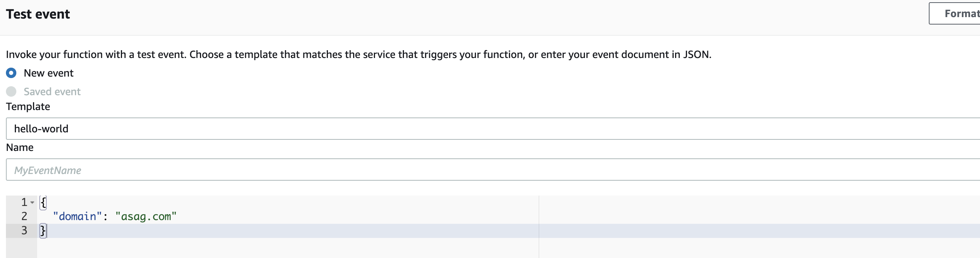The width and height of the screenshot is (980, 258).
Task: Collapse the JSON fold arrow on line 1
Action: 32,202
